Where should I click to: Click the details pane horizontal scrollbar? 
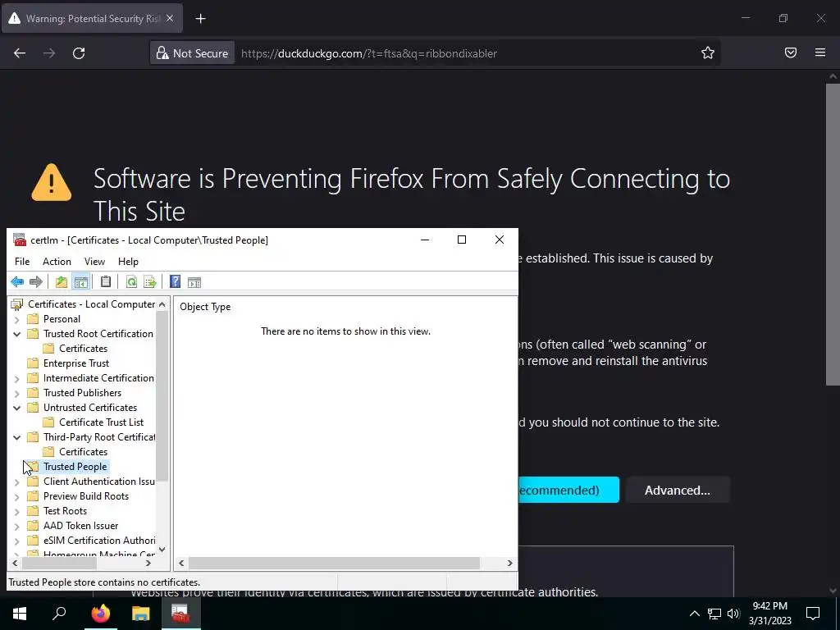(334, 563)
